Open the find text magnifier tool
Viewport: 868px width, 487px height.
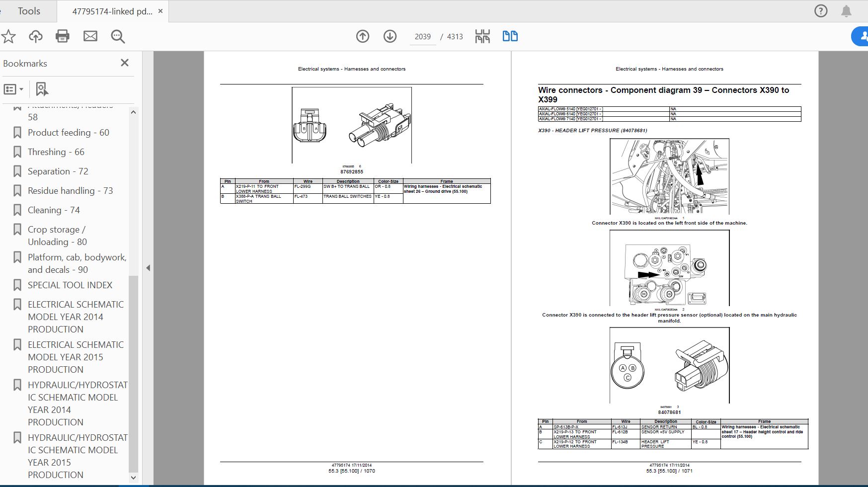(118, 36)
